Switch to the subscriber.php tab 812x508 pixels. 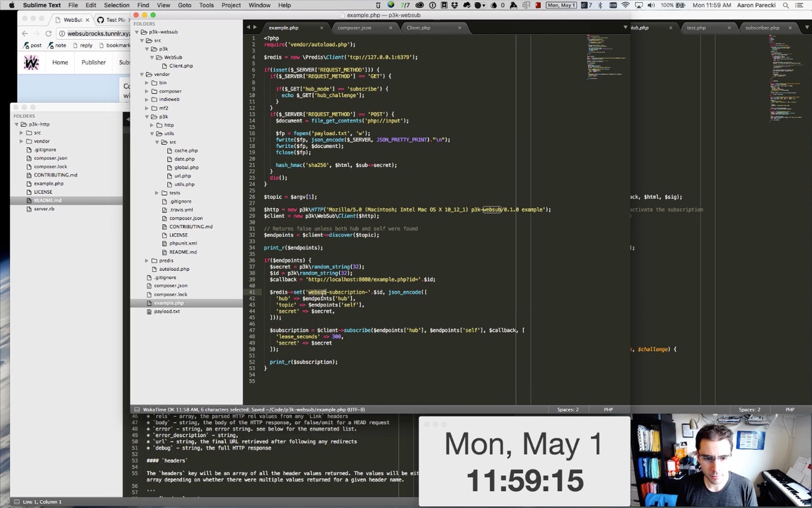tap(762, 28)
